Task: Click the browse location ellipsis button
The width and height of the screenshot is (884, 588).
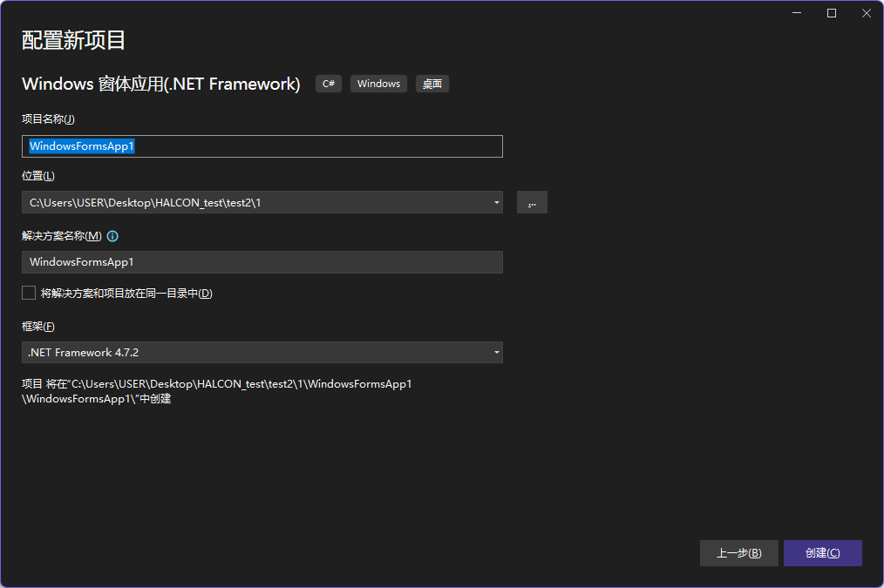Action: tap(532, 202)
